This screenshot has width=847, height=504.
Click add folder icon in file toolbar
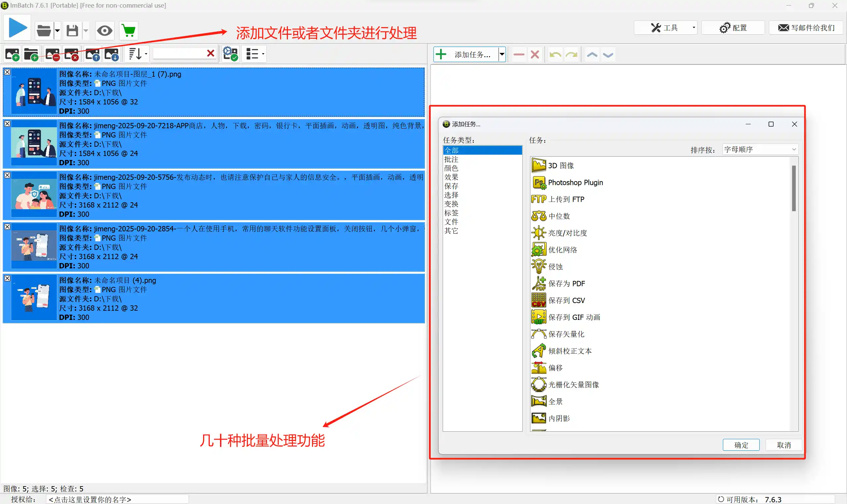click(31, 54)
